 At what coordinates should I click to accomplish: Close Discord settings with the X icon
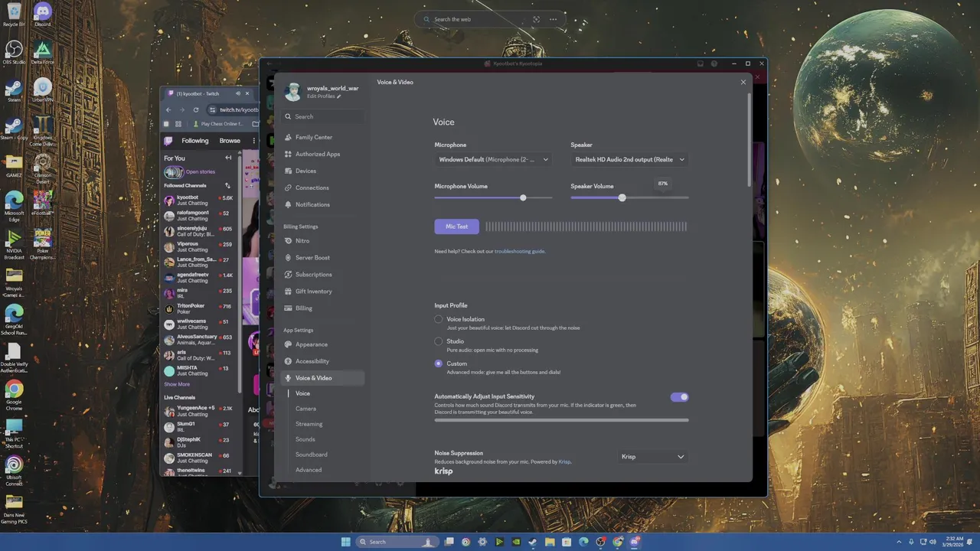[x=743, y=82]
